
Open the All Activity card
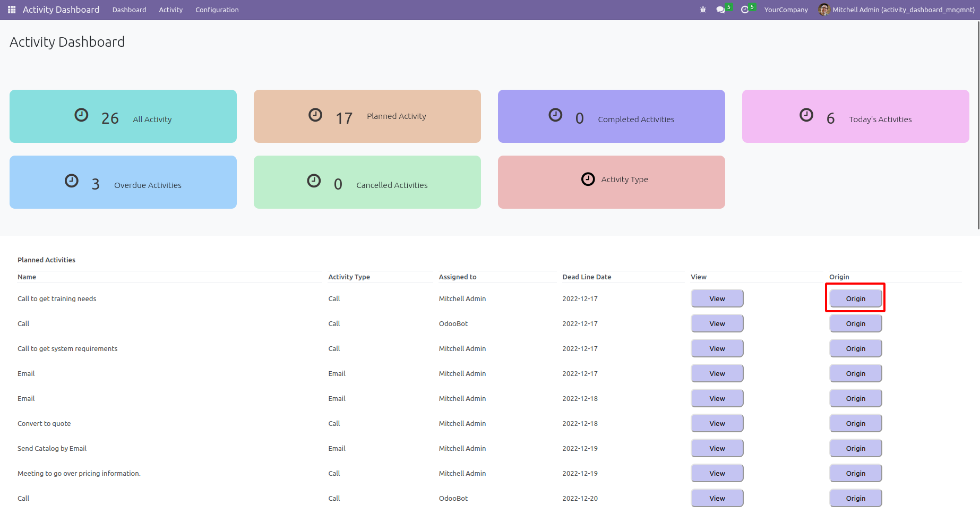pyautogui.click(x=123, y=116)
